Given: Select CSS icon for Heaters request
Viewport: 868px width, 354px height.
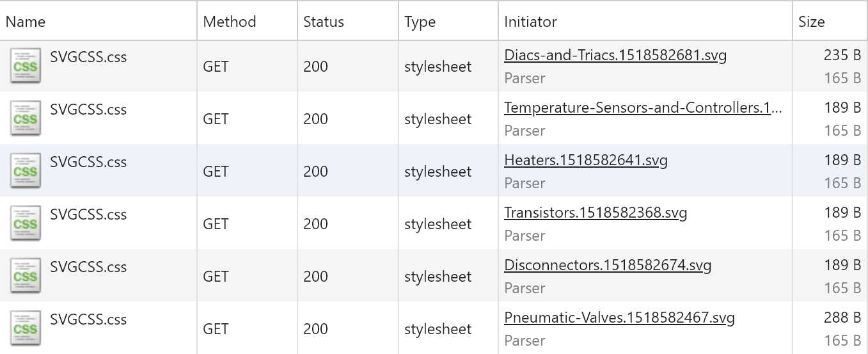Looking at the screenshot, I should tap(26, 171).
